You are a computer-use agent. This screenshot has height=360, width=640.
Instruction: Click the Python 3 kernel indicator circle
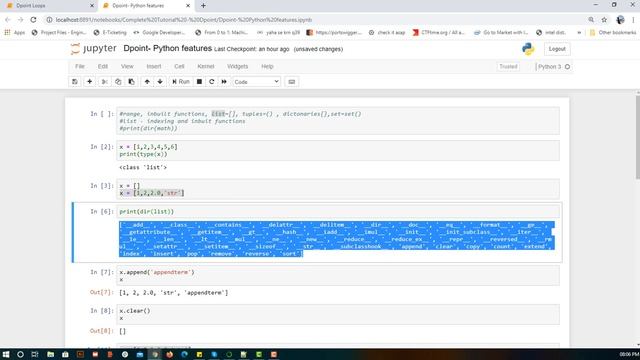point(567,67)
